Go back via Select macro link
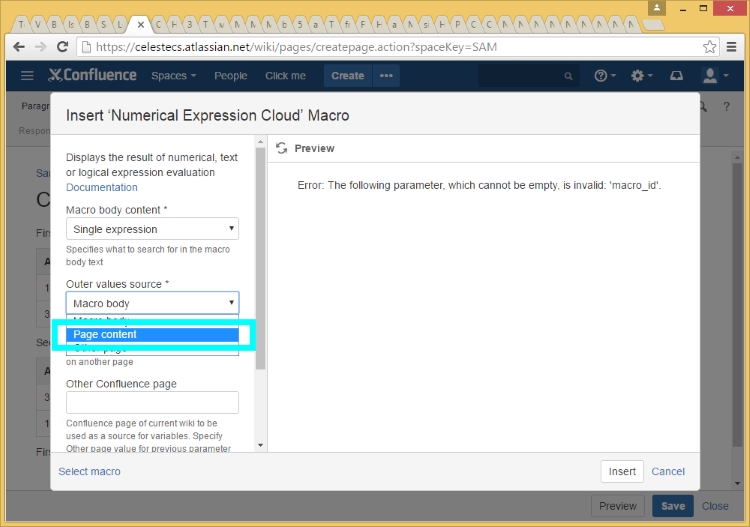750x527 pixels. (x=89, y=472)
